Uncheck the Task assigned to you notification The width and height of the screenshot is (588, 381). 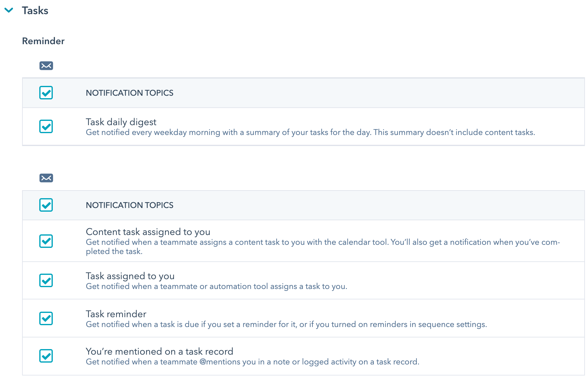[46, 280]
